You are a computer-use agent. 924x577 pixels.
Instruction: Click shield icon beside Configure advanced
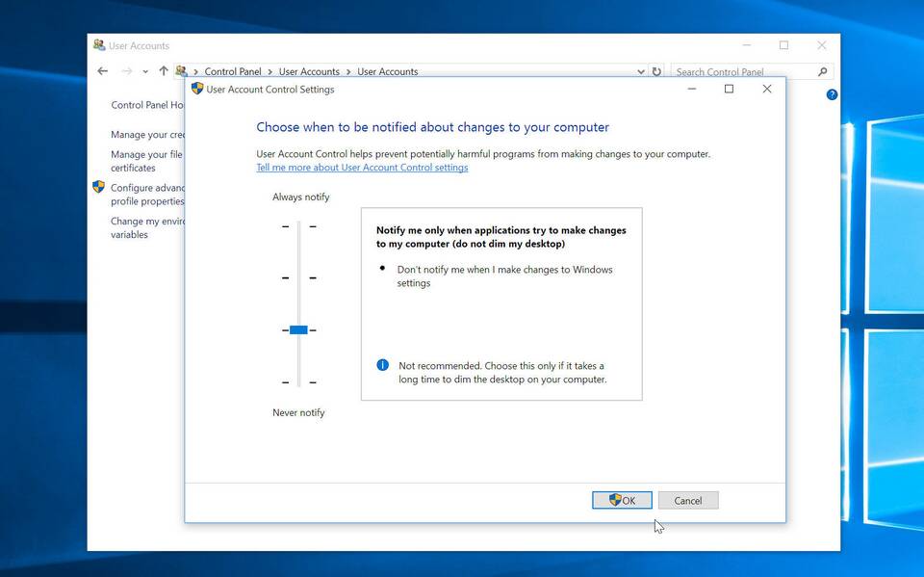pos(98,187)
